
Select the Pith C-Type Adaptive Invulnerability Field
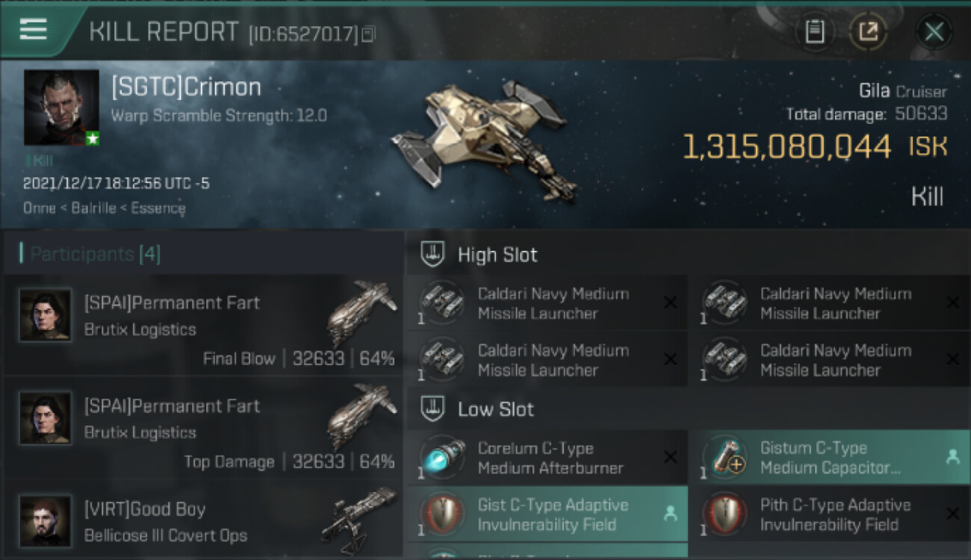click(828, 514)
